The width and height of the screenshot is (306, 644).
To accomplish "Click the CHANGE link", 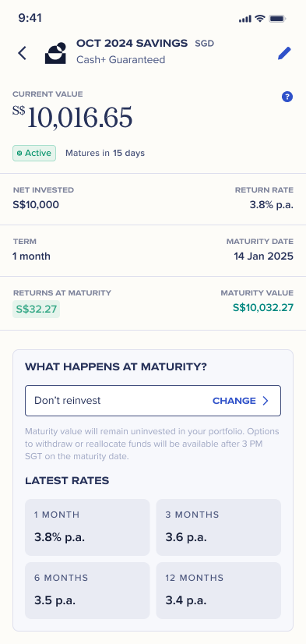I will [x=234, y=401].
